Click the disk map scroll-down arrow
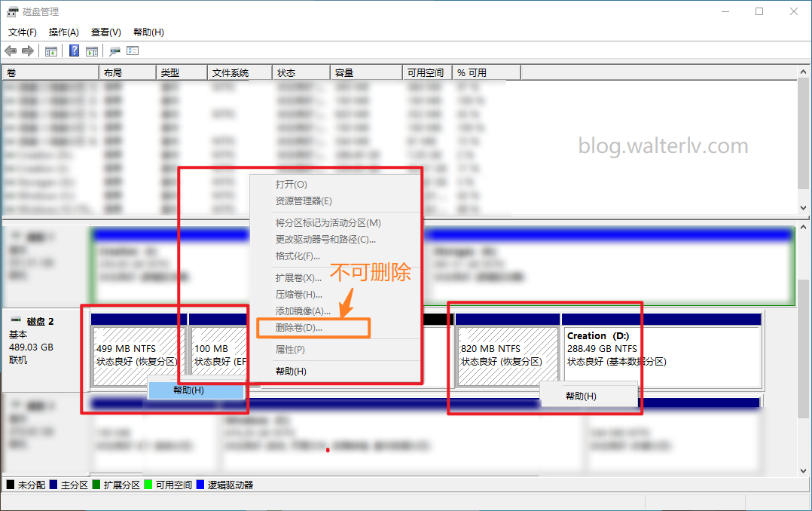The width and height of the screenshot is (812, 511). click(803, 470)
